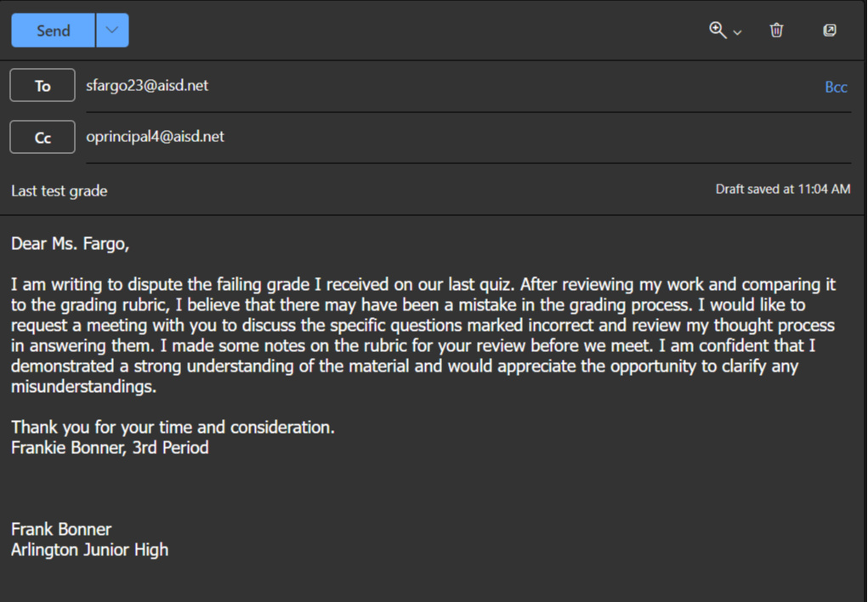868x602 pixels.
Task: Click the 'Arlington Junior High' signature line
Action: tap(89, 550)
